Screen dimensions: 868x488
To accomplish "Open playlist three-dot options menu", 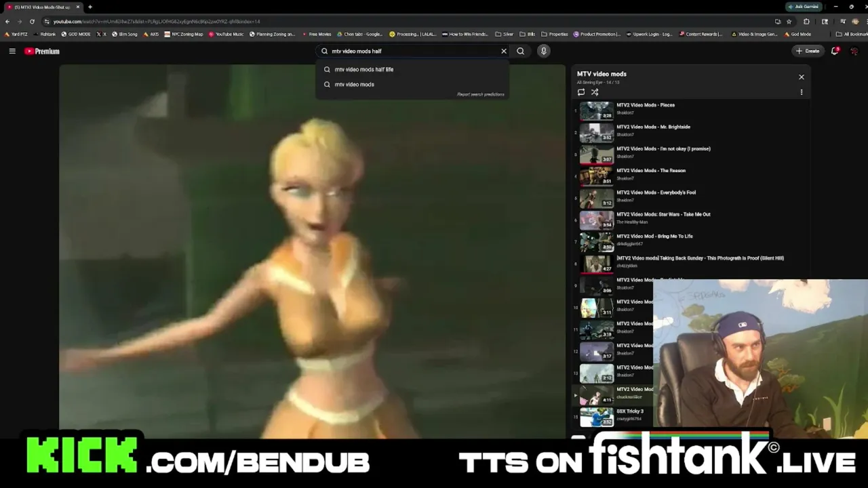I will [802, 92].
